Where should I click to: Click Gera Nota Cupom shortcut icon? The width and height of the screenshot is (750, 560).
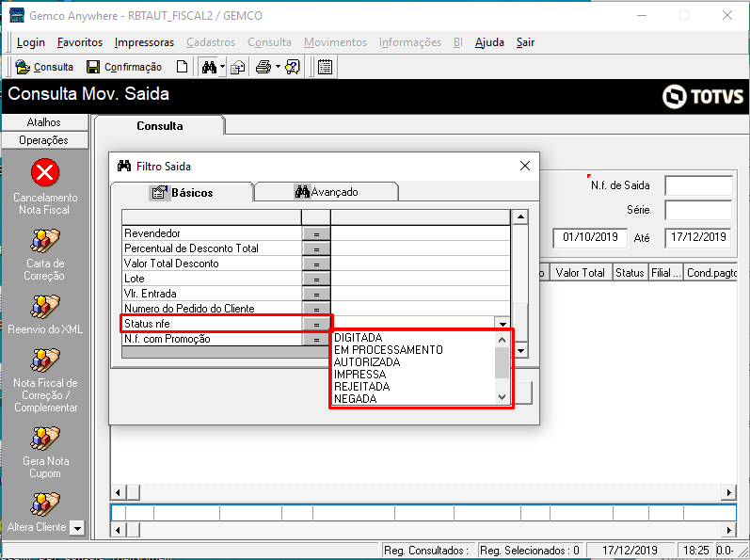click(x=45, y=439)
